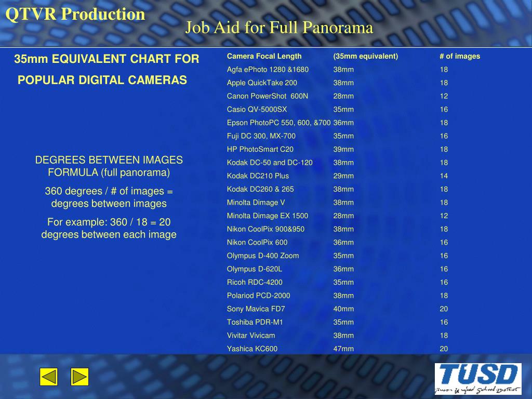
Task: Click 20 images value for Sony Mavica
Action: click(x=444, y=309)
